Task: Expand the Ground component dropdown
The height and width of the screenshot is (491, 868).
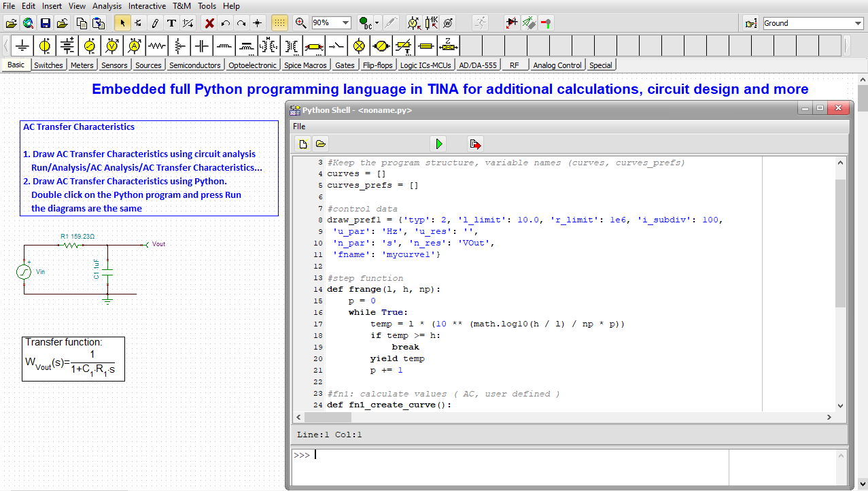Action: (x=858, y=23)
